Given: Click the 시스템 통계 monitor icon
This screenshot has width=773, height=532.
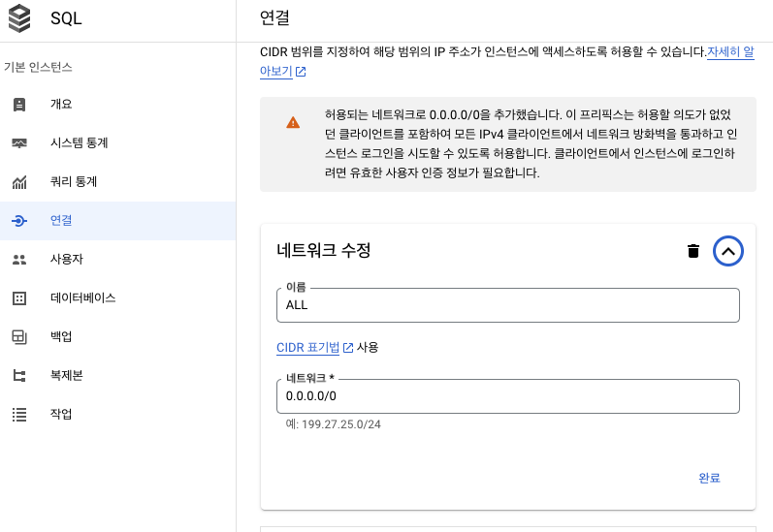Looking at the screenshot, I should coord(19,143).
